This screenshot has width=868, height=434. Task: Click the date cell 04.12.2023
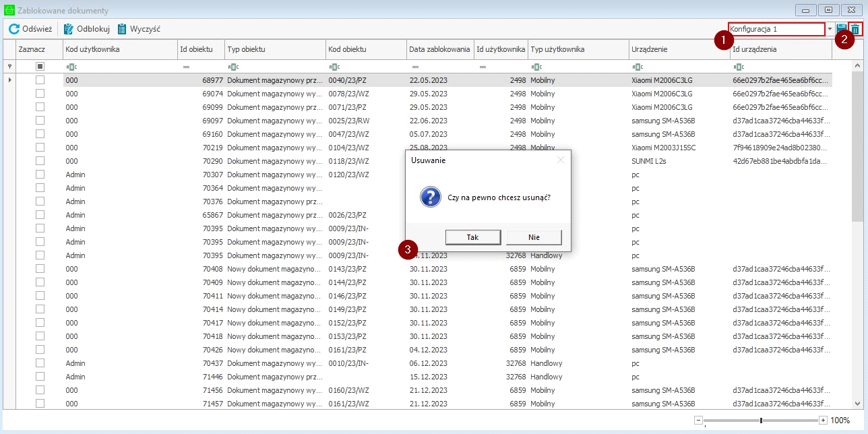click(440, 349)
